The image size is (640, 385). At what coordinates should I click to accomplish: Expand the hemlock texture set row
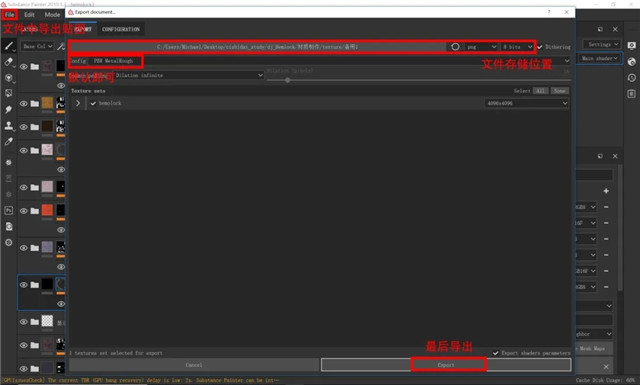[x=78, y=103]
